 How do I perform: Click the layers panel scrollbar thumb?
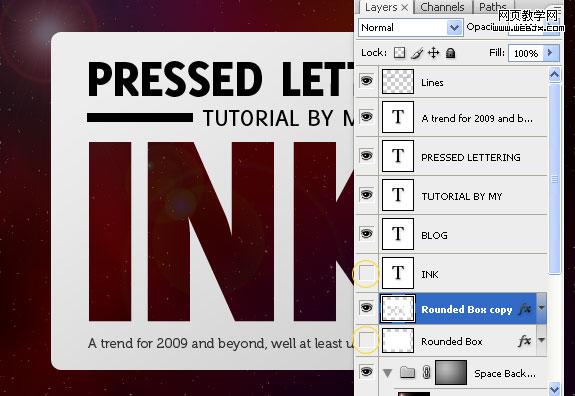(554, 179)
